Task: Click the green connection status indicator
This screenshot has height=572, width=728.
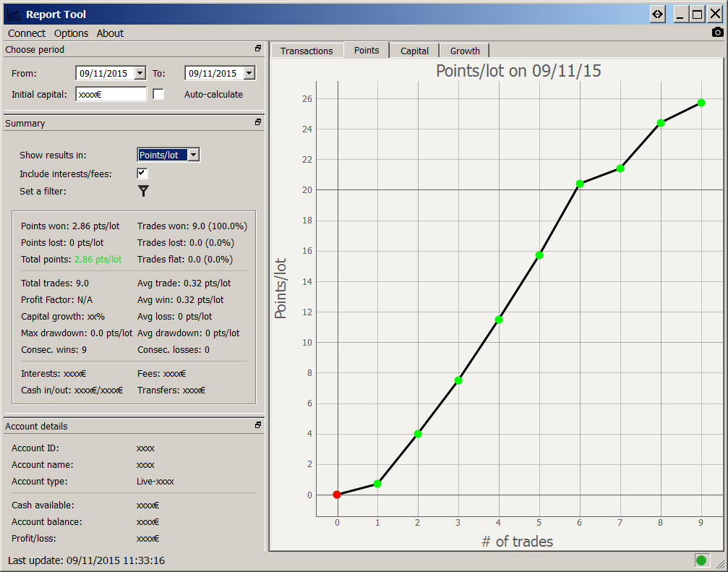Action: coord(701,560)
